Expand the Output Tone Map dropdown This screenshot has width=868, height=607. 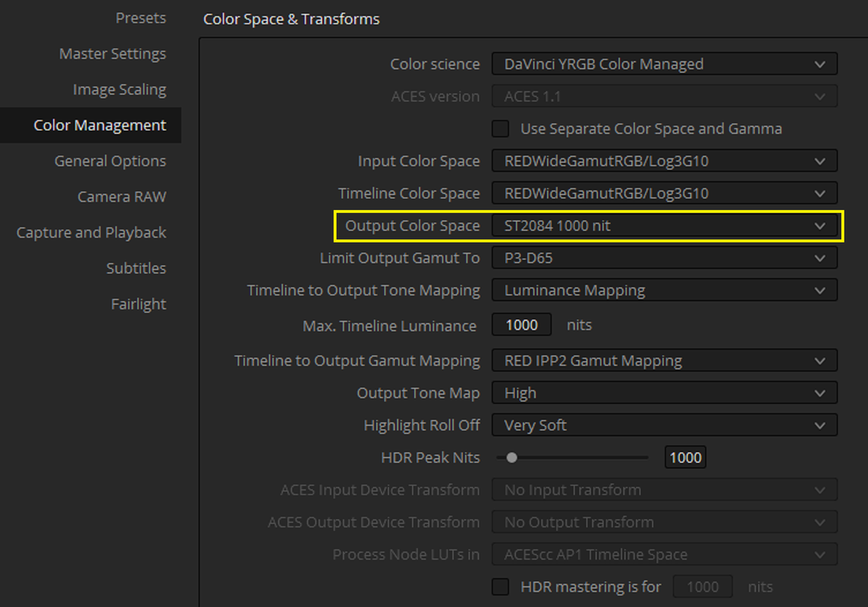pos(665,393)
